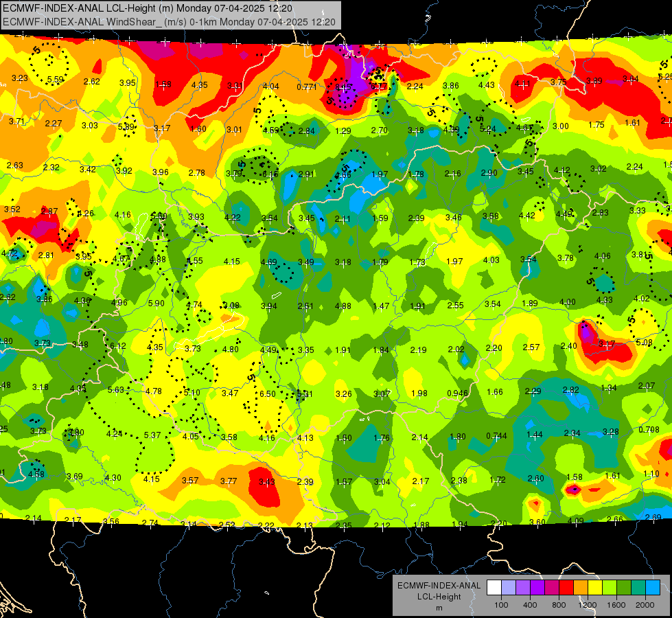Image resolution: width=672 pixels, height=618 pixels.
Task: Select the yellow legend swatch
Action: 595,587
